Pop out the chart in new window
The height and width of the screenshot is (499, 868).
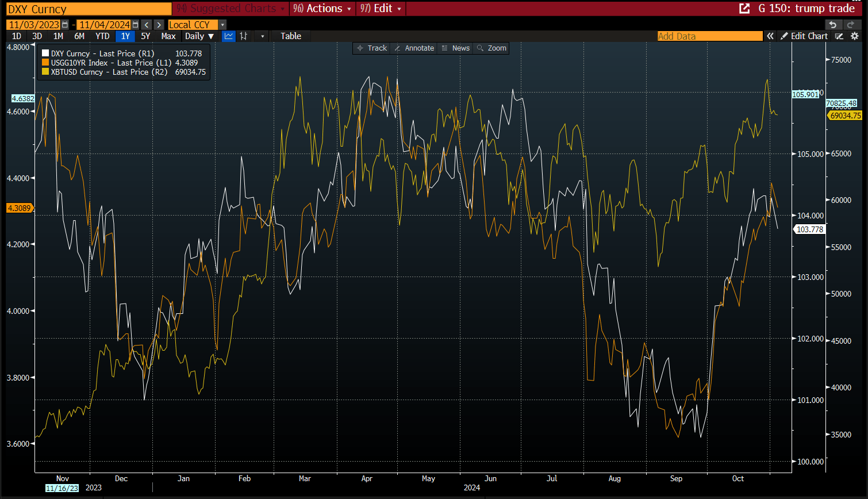pos(744,9)
